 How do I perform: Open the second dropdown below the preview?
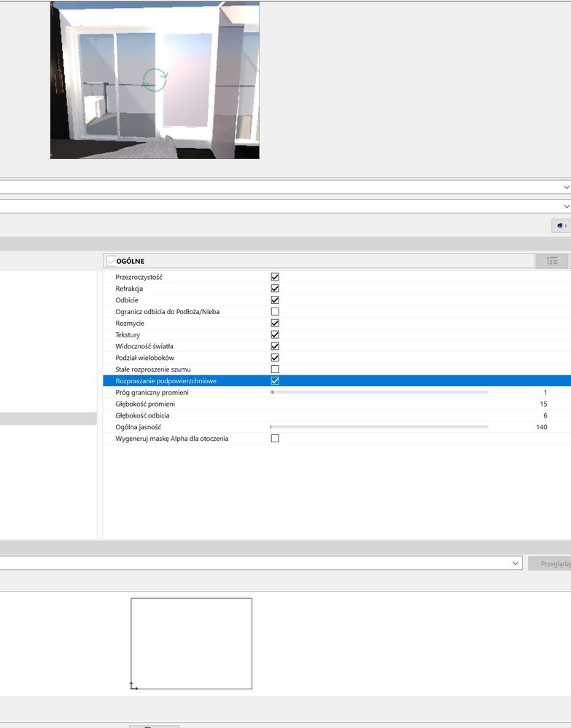(x=285, y=206)
